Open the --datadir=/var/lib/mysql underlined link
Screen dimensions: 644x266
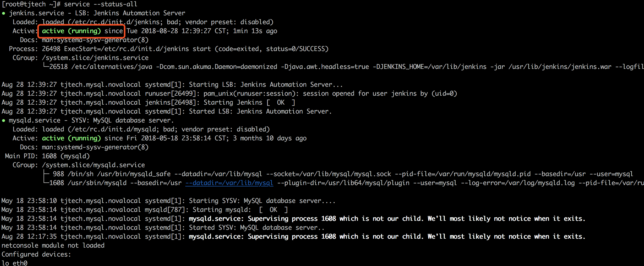(229, 183)
